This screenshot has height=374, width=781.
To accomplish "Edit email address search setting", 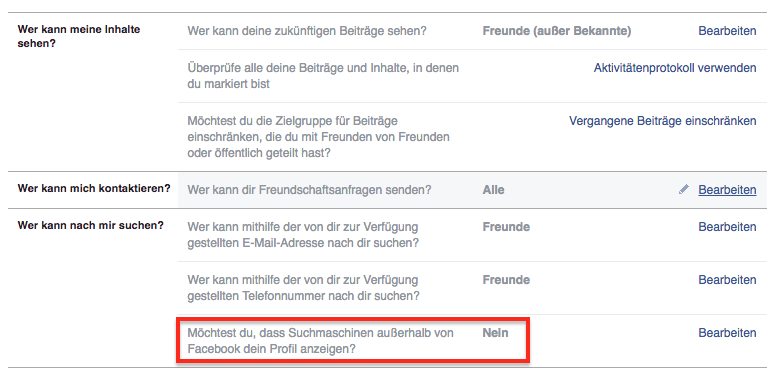I will coord(727,227).
